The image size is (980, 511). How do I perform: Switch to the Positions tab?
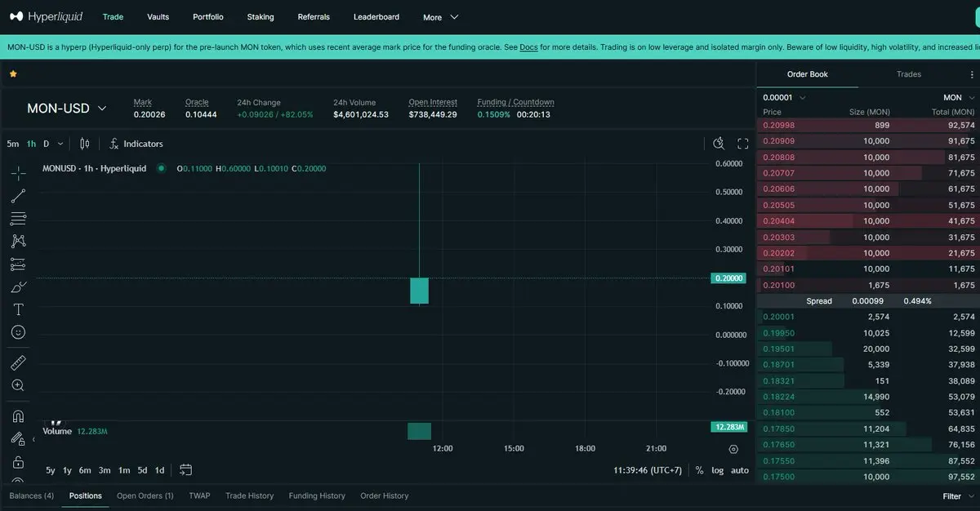(x=86, y=495)
